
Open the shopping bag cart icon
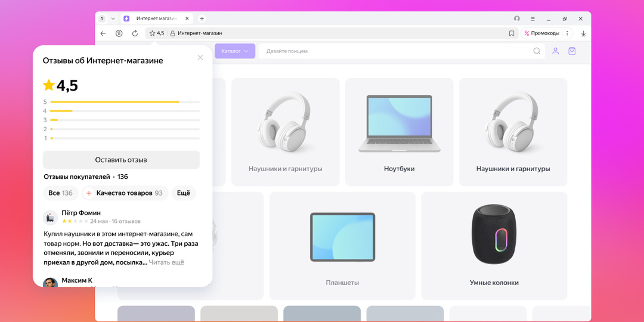pyautogui.click(x=572, y=51)
